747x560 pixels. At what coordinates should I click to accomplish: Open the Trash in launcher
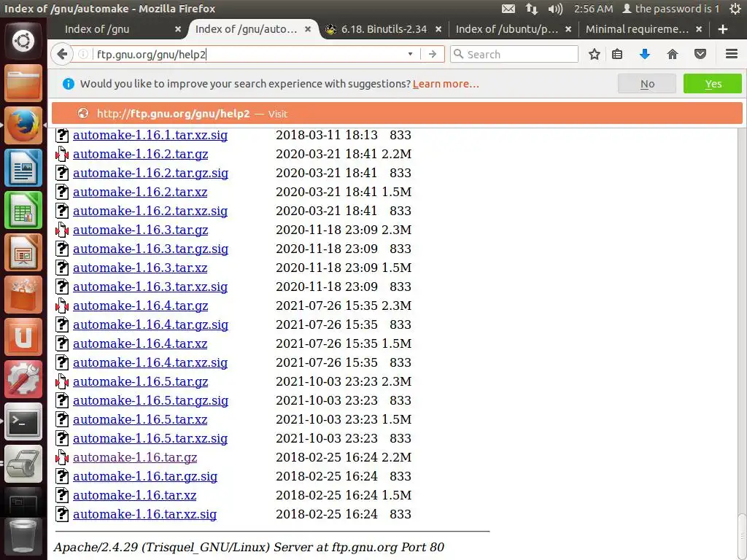click(x=23, y=537)
